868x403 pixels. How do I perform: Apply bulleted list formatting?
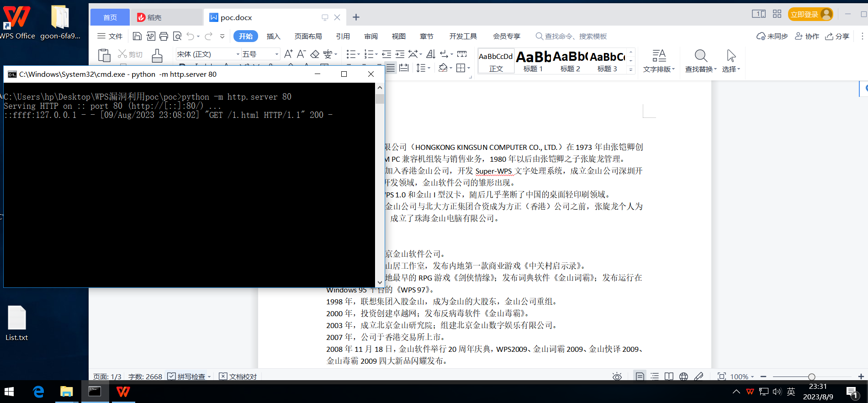350,54
